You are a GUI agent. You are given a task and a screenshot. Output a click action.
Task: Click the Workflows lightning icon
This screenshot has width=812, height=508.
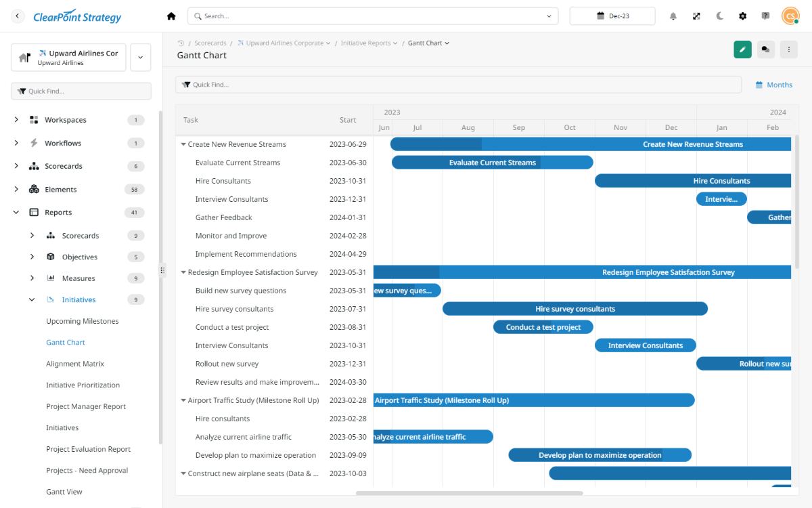34,143
